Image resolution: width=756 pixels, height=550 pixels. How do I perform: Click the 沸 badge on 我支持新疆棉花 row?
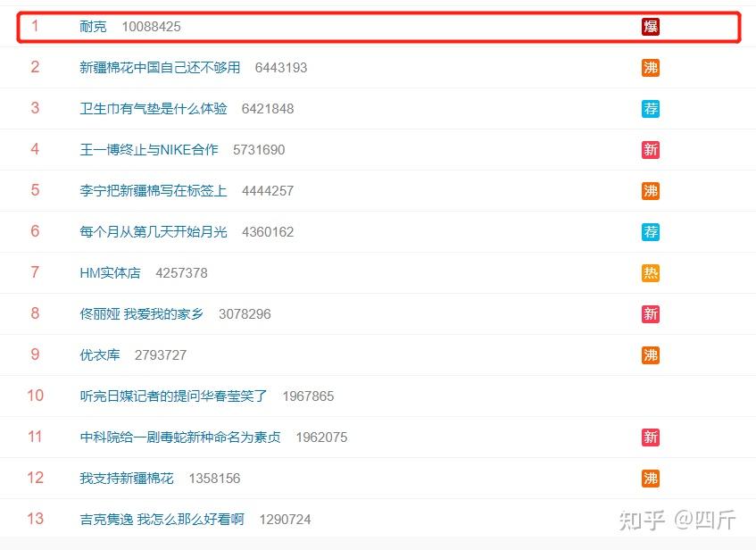click(x=651, y=478)
